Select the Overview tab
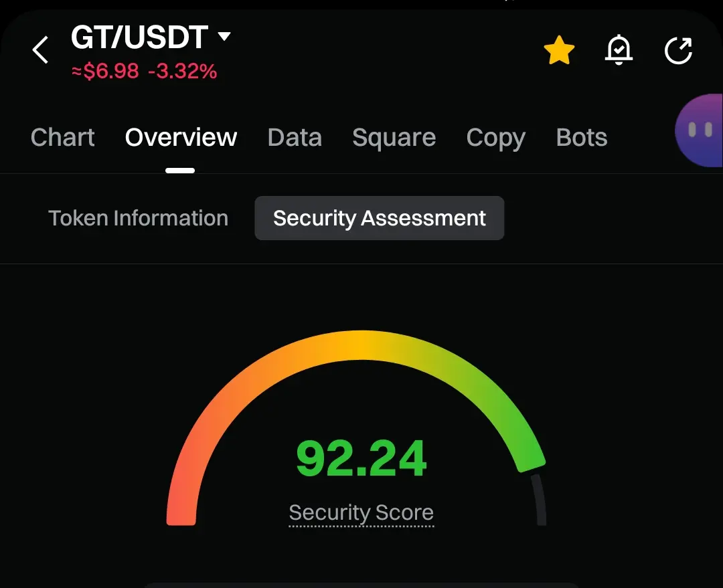Image resolution: width=723 pixels, height=588 pixels. [181, 137]
